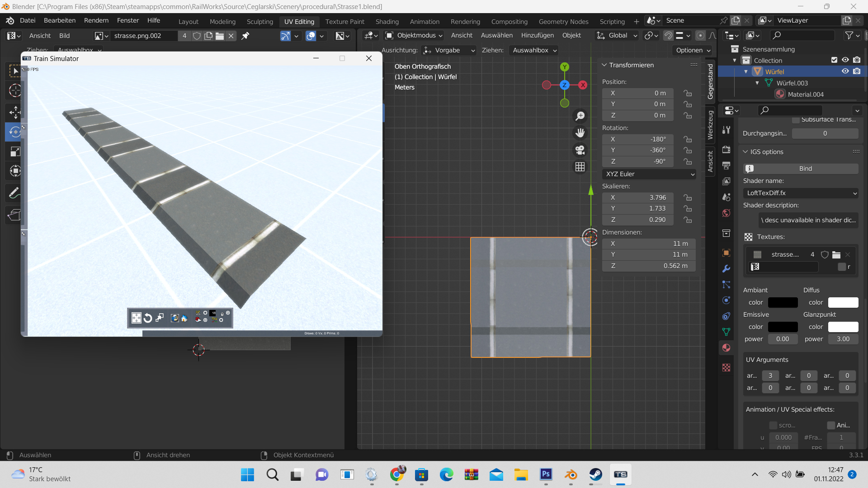
Task: Enable the Ani... checkbox in UV Special effects
Action: coord(831,425)
